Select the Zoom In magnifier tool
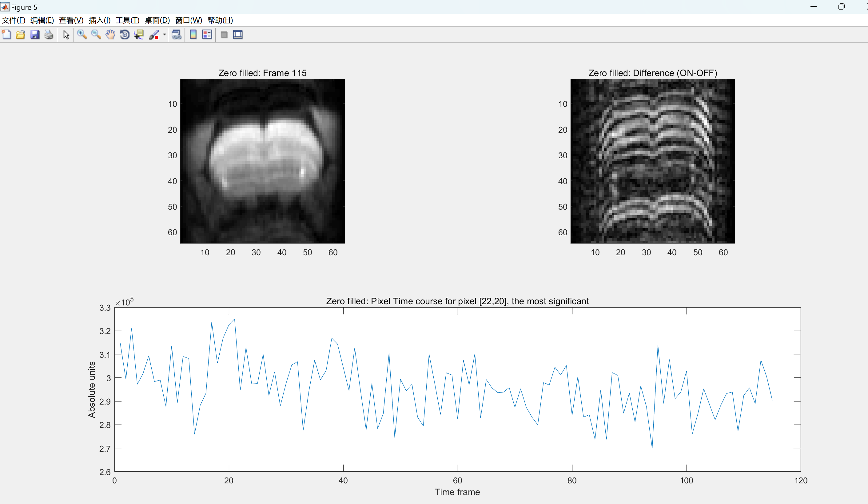868x504 pixels. pos(82,34)
